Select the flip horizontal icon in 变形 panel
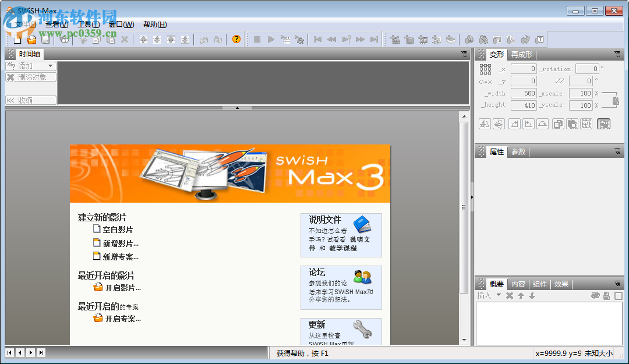The height and width of the screenshot is (364, 629). pos(484,123)
